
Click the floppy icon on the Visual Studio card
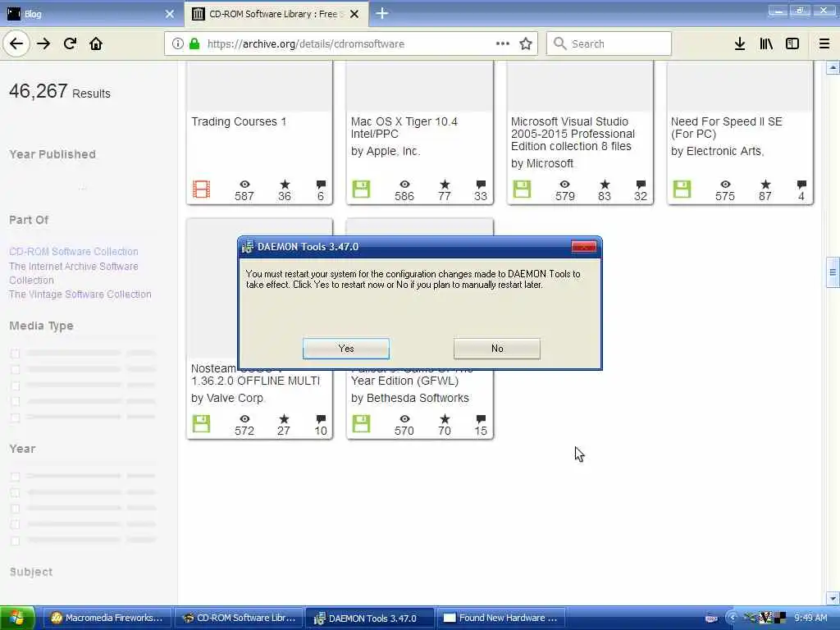click(x=522, y=189)
